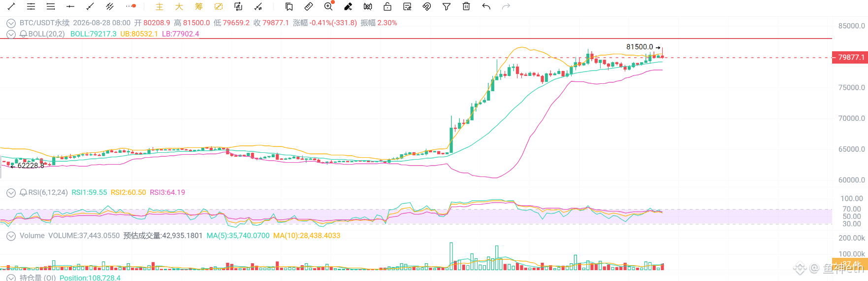Image resolution: width=868 pixels, height=281 pixels.
Task: Click the Position:108,728.4 value
Action: 90,278
